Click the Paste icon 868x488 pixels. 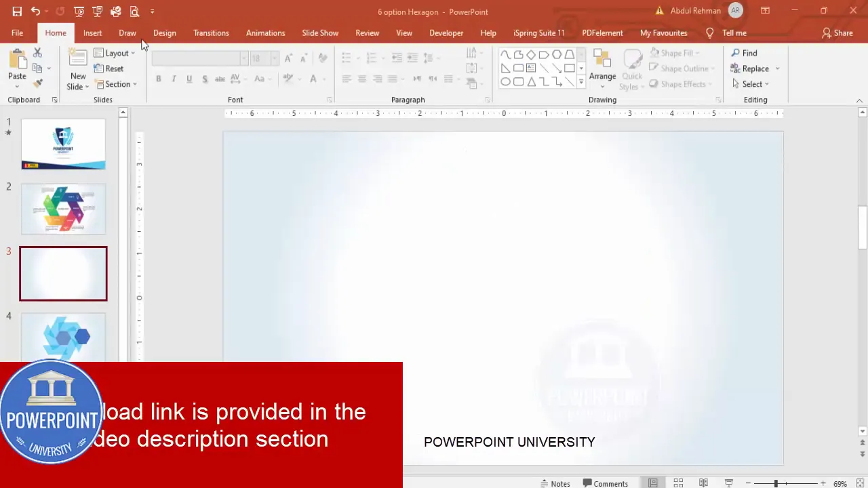coord(17,59)
